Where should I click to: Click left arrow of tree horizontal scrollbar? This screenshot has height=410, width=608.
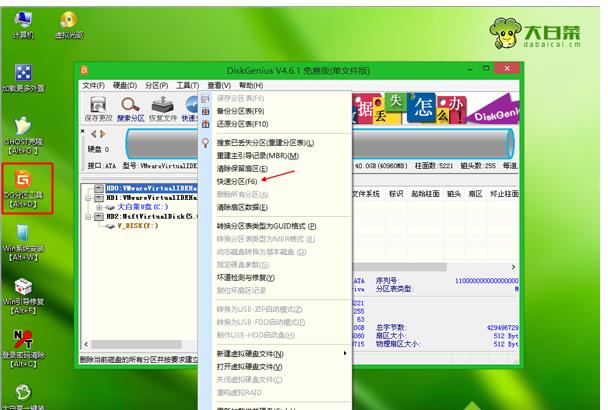pos(86,344)
